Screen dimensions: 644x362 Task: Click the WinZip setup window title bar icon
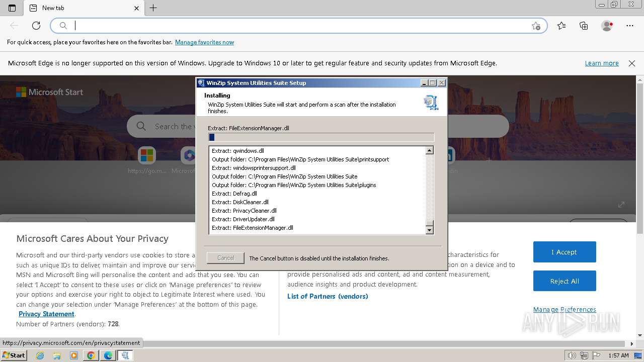[201, 83]
